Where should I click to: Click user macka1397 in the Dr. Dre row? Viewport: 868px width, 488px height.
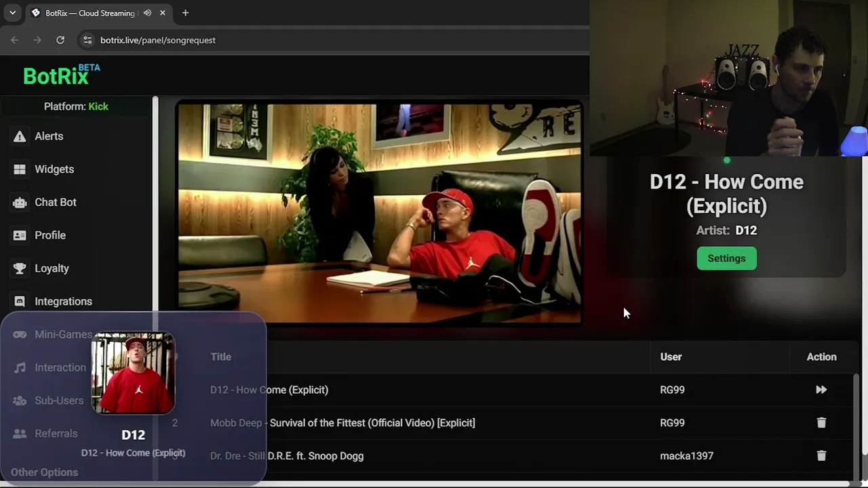[x=686, y=456]
